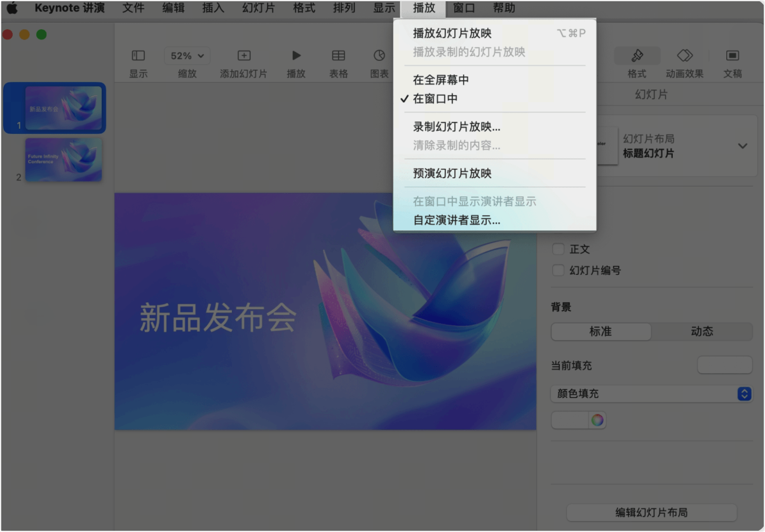This screenshot has height=532, width=765.
Task: Open the 格式 menu in menu bar
Action: [304, 8]
